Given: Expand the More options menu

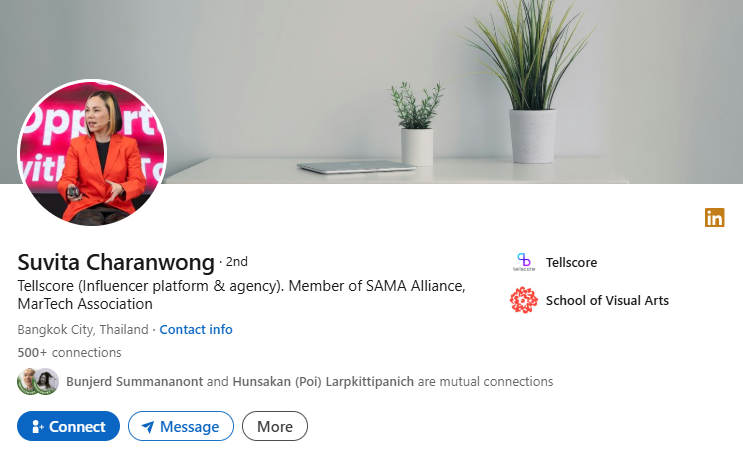Looking at the screenshot, I should (x=275, y=426).
